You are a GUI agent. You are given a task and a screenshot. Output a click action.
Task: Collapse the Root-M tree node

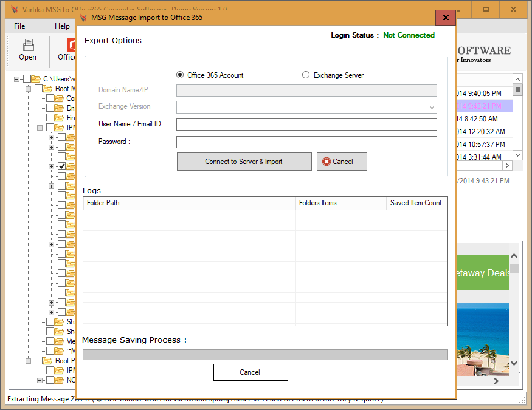pyautogui.click(x=28, y=89)
